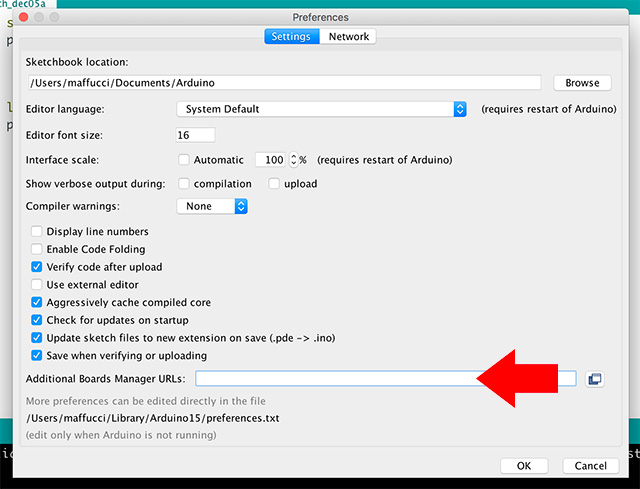Open the Editor language dropdown
Image resolution: width=640 pixels, height=489 pixels.
pyautogui.click(x=322, y=109)
